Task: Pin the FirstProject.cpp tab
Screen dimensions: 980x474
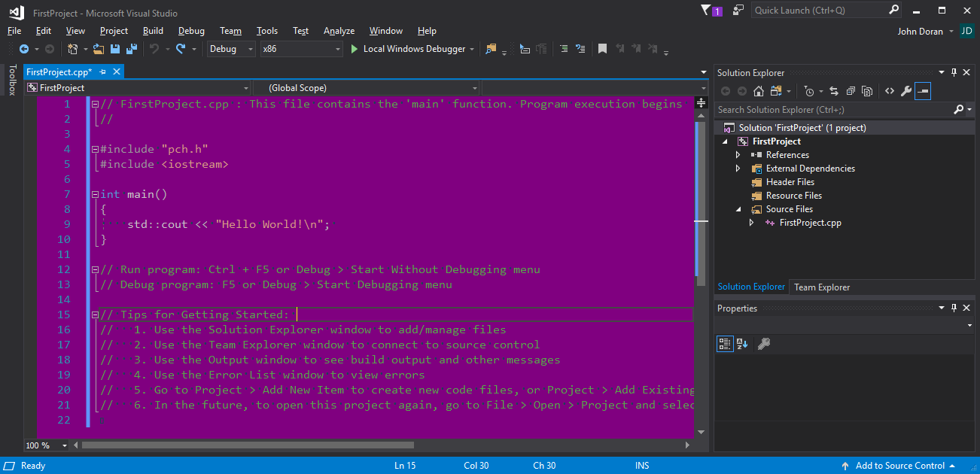Action: tap(103, 72)
